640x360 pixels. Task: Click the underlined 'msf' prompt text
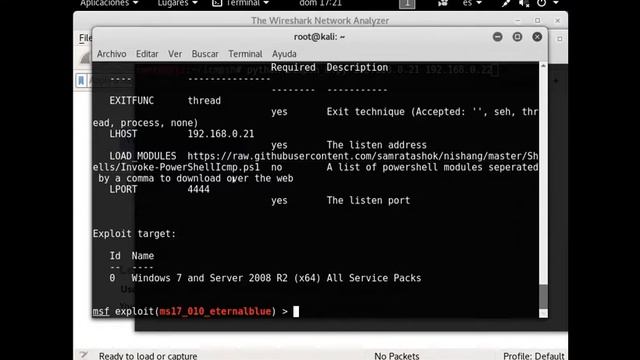[101, 311]
